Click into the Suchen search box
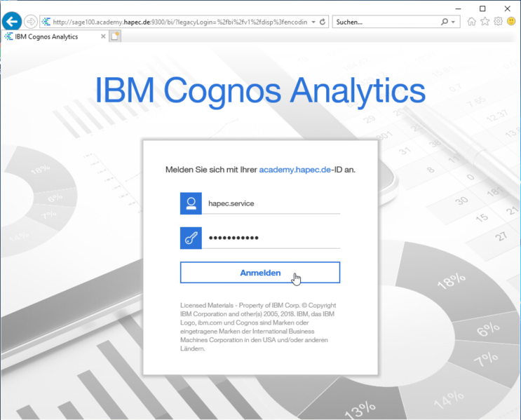The width and height of the screenshot is (521, 420). tap(386, 22)
